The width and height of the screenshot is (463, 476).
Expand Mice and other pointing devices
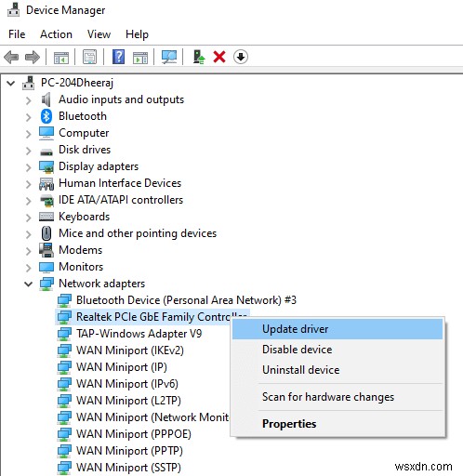29,234
